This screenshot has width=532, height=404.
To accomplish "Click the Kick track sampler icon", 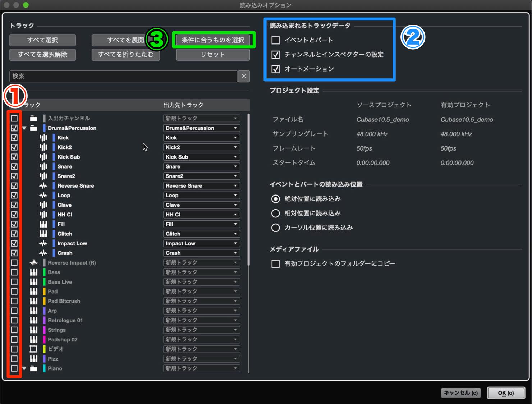I will [43, 138].
